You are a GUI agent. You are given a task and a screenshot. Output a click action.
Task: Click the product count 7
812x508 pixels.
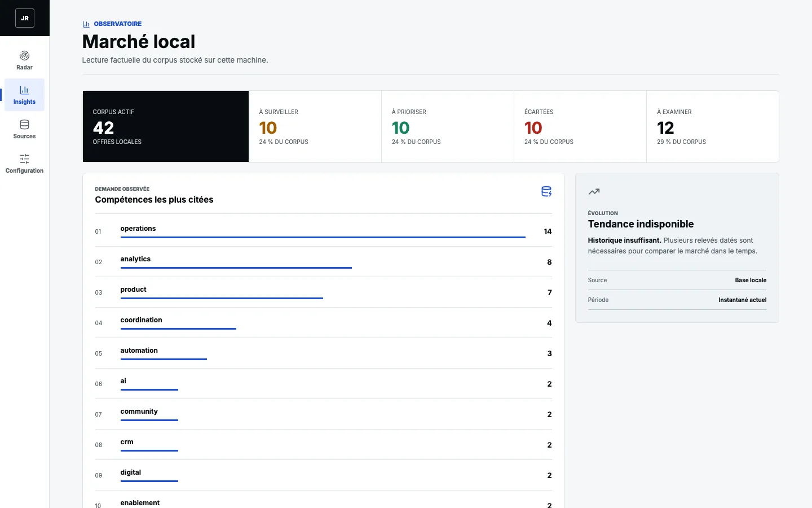[550, 292]
